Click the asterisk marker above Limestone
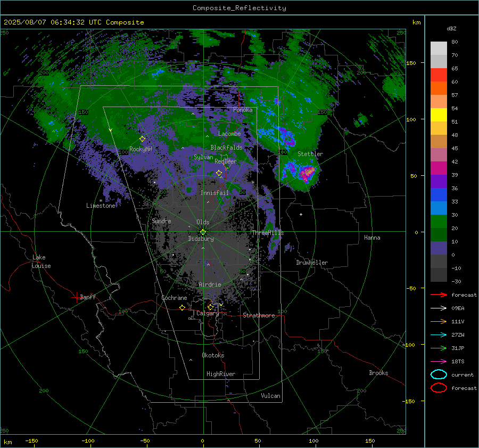The width and height of the screenshot is (479, 448). 101,201
